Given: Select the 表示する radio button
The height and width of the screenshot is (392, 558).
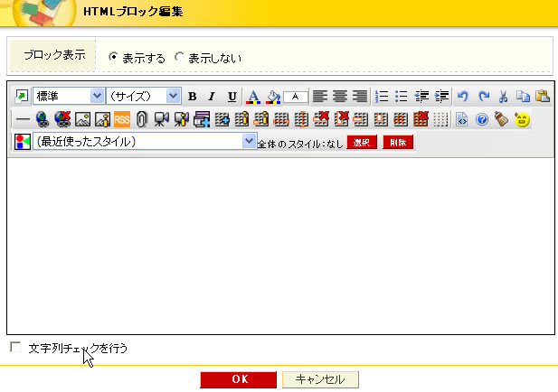Looking at the screenshot, I should click(113, 57).
